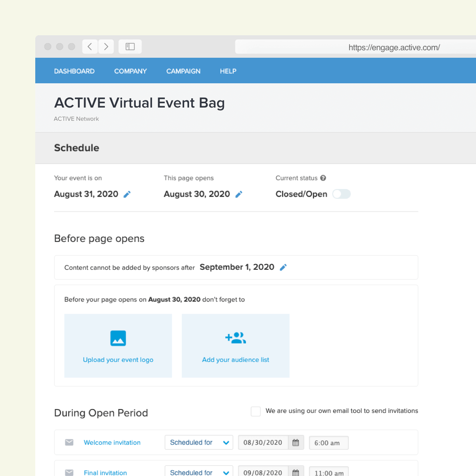Open the Welcome invitation link
The height and width of the screenshot is (476, 476).
tap(112, 442)
